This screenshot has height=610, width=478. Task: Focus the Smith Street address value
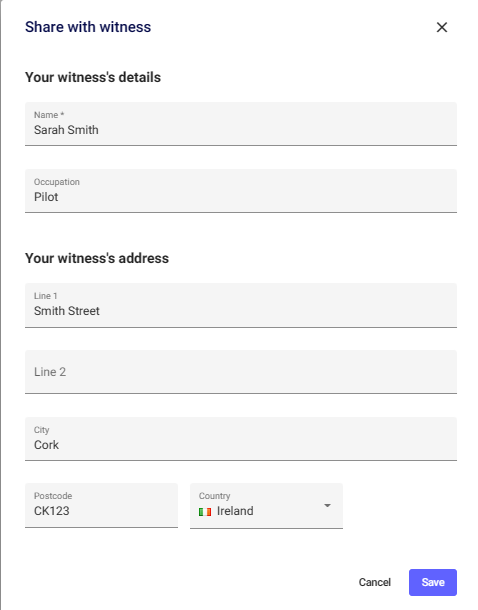(67, 311)
